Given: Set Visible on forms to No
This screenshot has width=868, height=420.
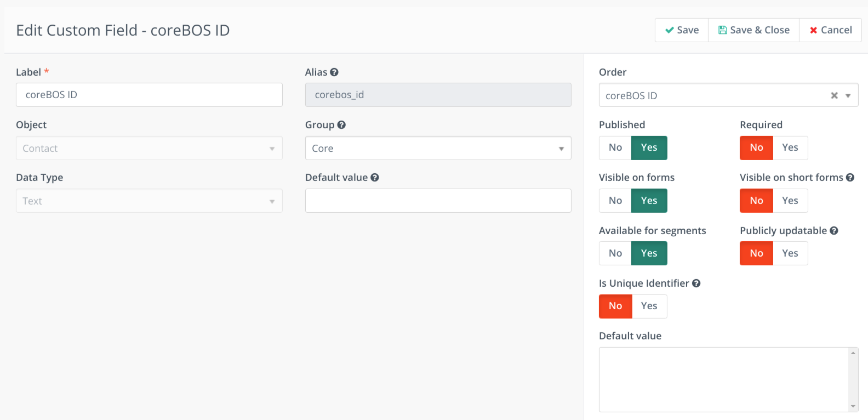Looking at the screenshot, I should pos(615,201).
